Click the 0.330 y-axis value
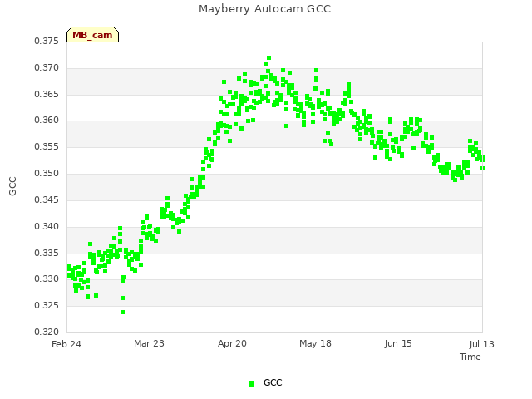532x399 pixels. click(x=47, y=279)
